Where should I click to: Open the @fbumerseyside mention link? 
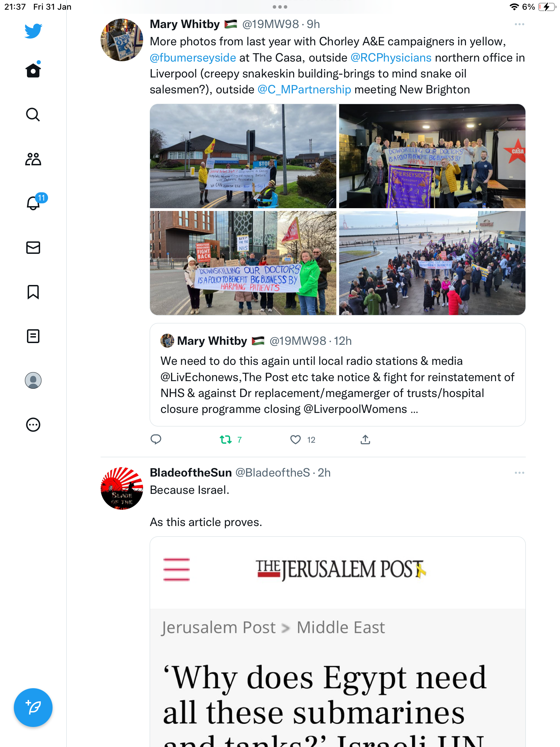click(193, 57)
